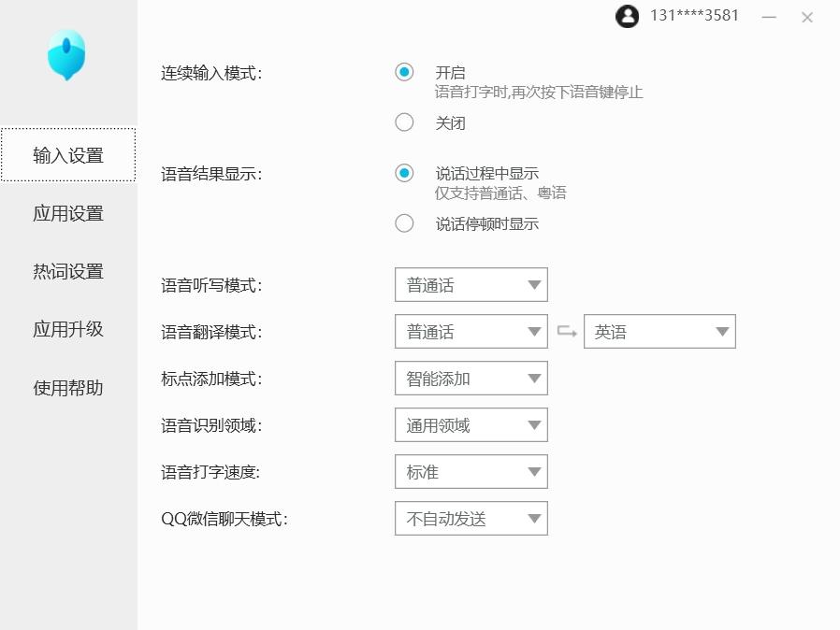Click the dropdown arrow beside 语音听写模式
Viewport: 840px width, 630px height.
(x=533, y=284)
